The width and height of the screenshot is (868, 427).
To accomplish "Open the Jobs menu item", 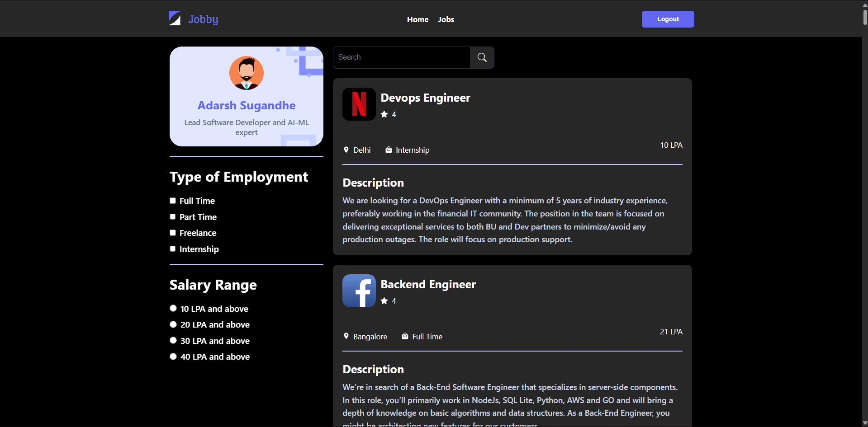I will 446,19.
